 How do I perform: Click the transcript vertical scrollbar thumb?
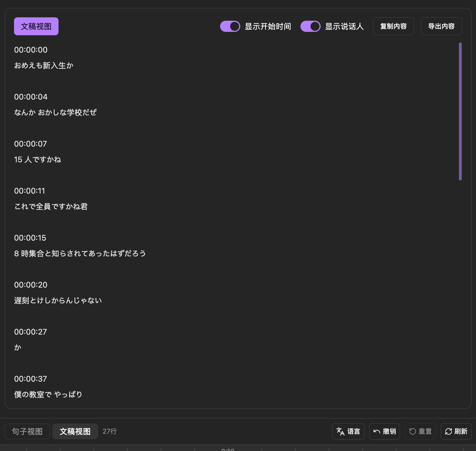pyautogui.click(x=460, y=111)
